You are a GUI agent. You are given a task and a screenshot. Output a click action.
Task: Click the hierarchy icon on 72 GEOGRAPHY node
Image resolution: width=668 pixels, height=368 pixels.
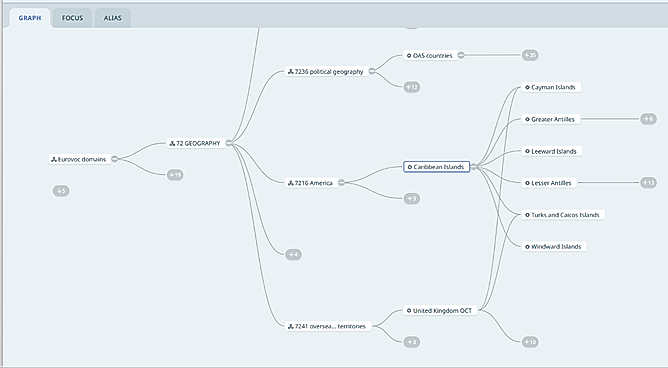[x=172, y=144]
